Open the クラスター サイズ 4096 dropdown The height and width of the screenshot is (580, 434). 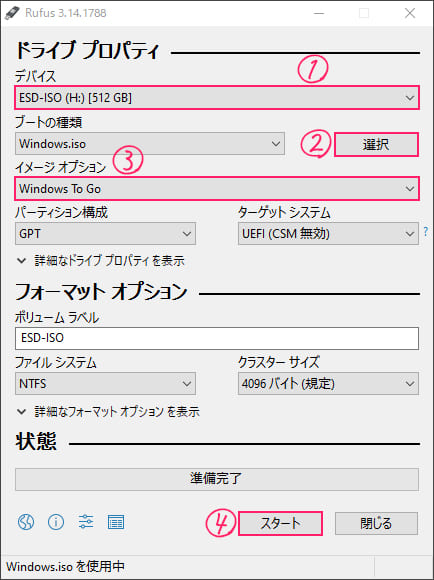328,384
